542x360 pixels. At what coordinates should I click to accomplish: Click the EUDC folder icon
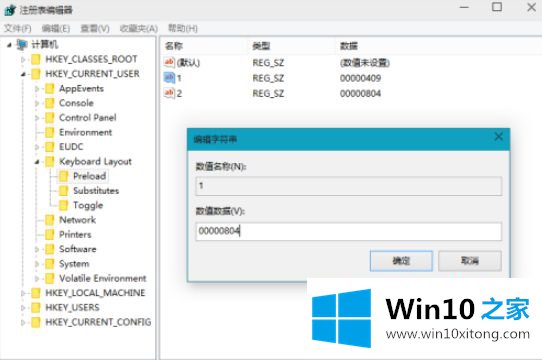coord(50,147)
